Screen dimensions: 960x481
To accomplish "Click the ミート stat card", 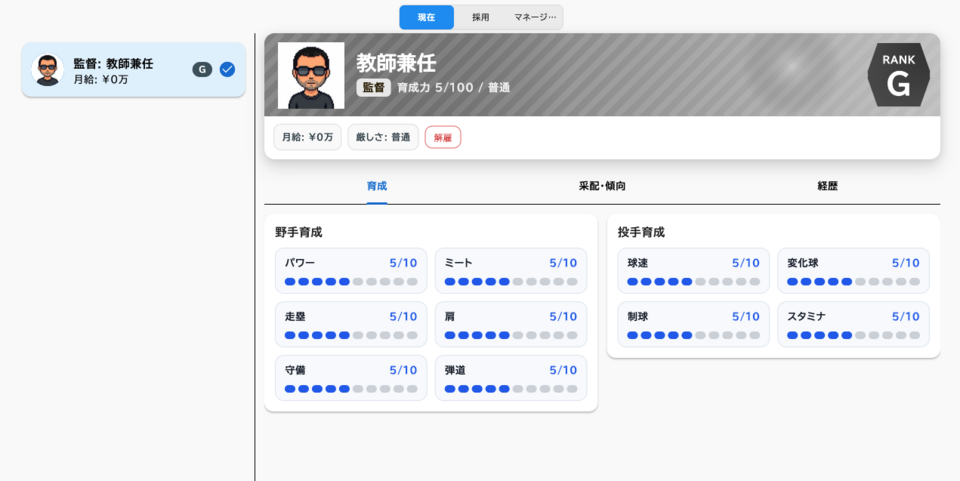I will [x=510, y=271].
